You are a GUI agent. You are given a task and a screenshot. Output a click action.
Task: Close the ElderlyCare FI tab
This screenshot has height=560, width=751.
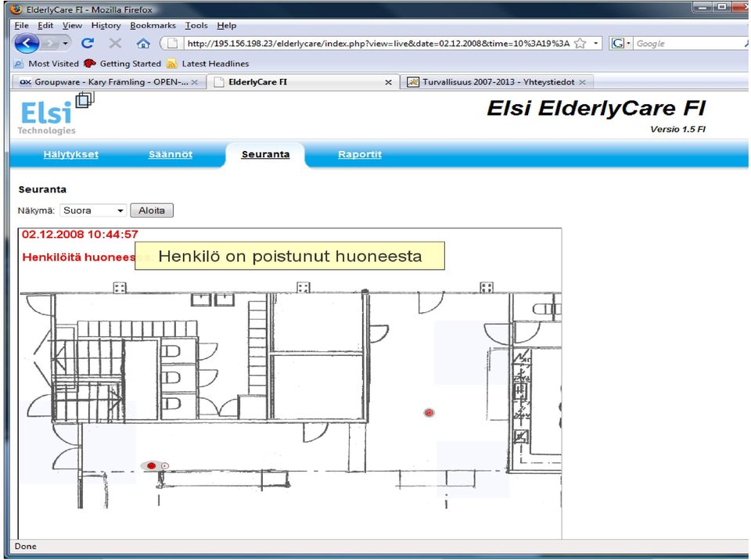(x=389, y=82)
